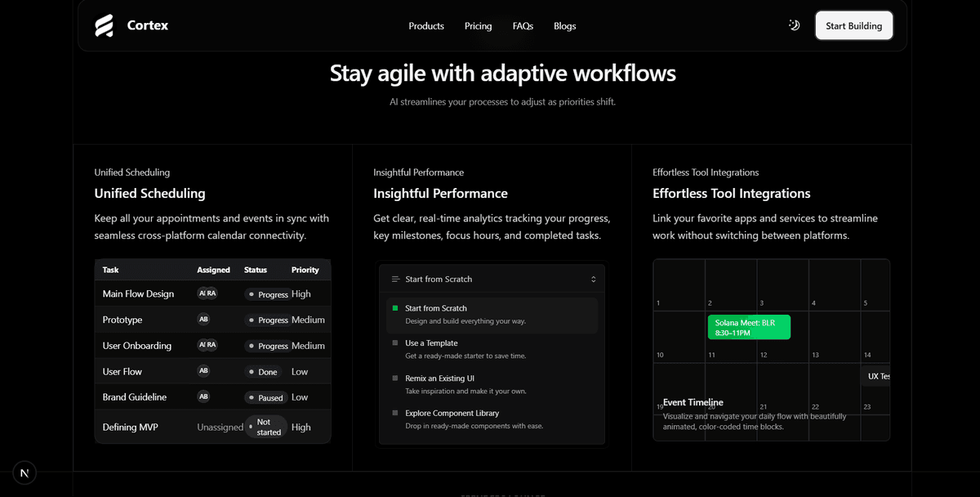Click Progress status badge for Prototype
The image size is (980, 497).
[267, 320]
